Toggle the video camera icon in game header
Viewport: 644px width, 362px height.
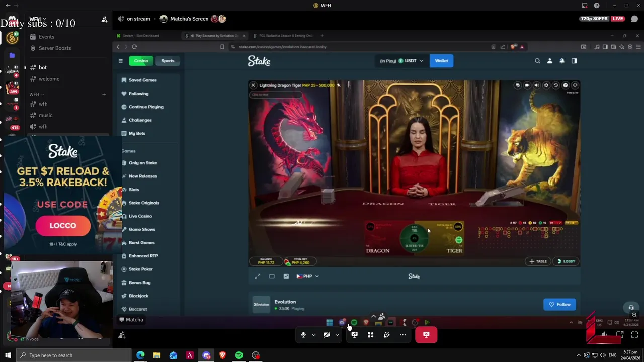click(x=527, y=85)
